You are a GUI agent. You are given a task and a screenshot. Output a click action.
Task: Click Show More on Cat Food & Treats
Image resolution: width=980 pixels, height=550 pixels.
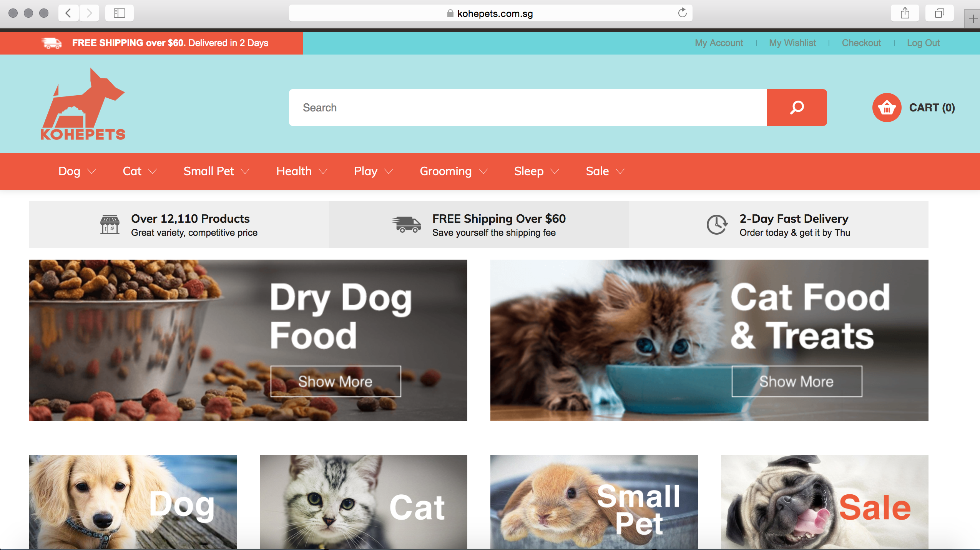coord(797,381)
